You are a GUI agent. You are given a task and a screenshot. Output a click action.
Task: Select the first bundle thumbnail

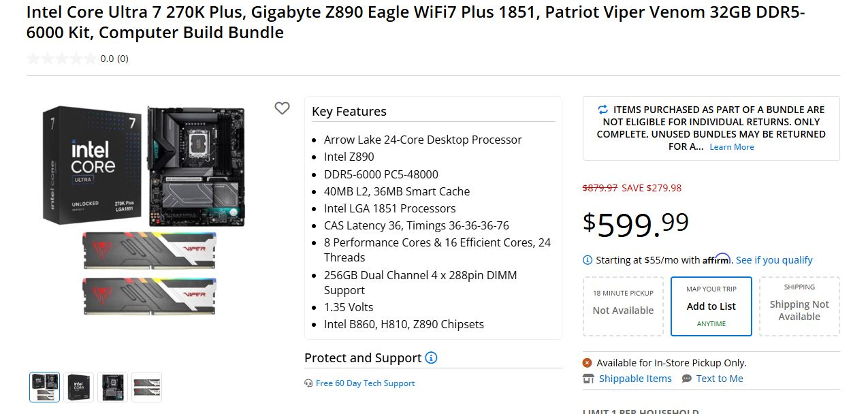tap(44, 387)
